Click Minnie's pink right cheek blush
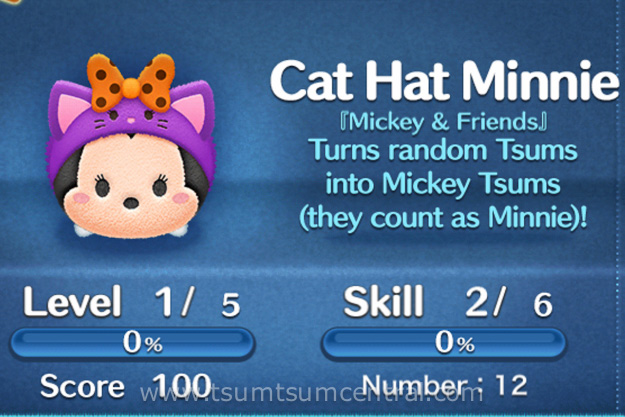The image size is (625, 417). [x=181, y=198]
